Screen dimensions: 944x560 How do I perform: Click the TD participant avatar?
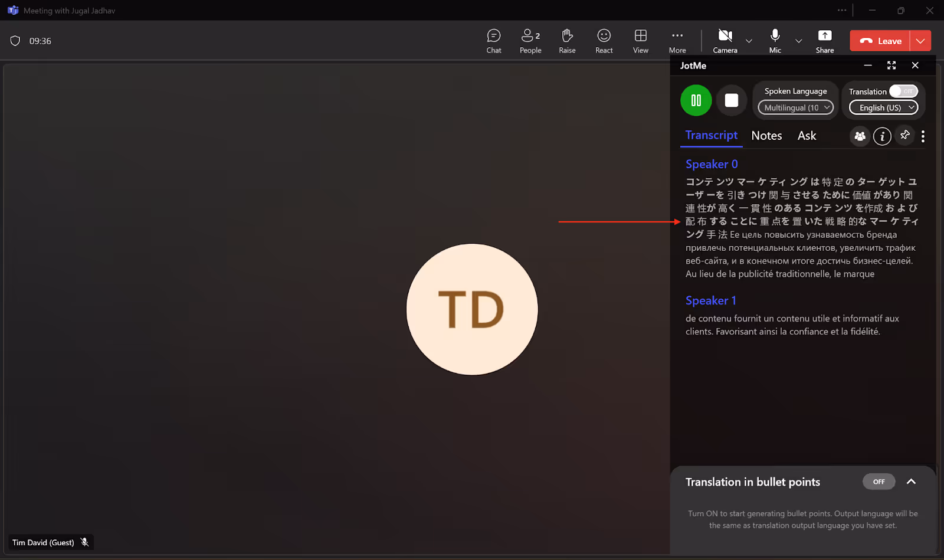[x=472, y=309]
